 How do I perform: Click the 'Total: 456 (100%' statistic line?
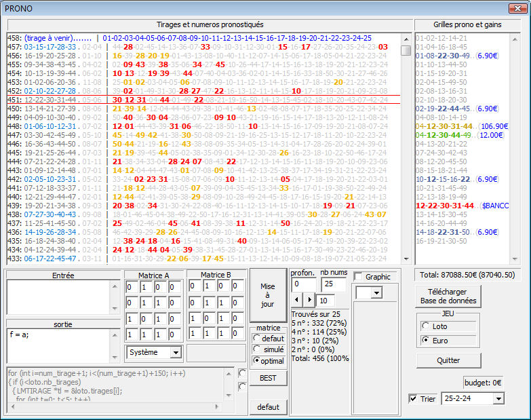320,358
